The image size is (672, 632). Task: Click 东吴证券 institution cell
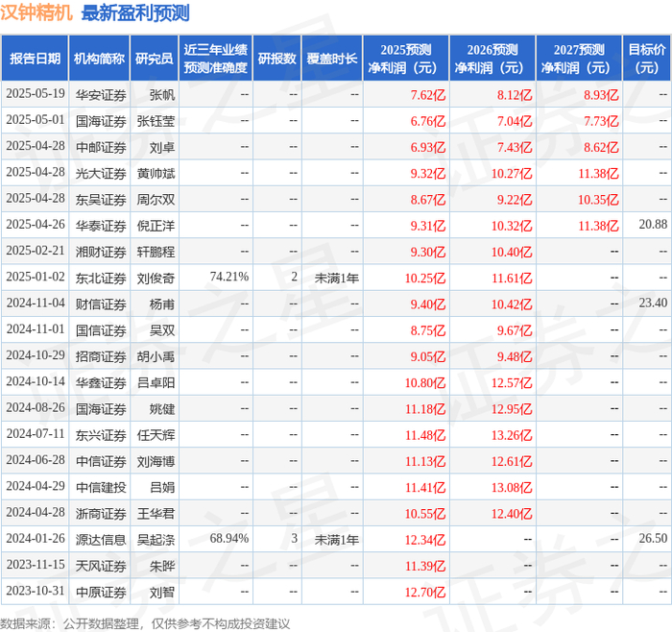pos(101,200)
